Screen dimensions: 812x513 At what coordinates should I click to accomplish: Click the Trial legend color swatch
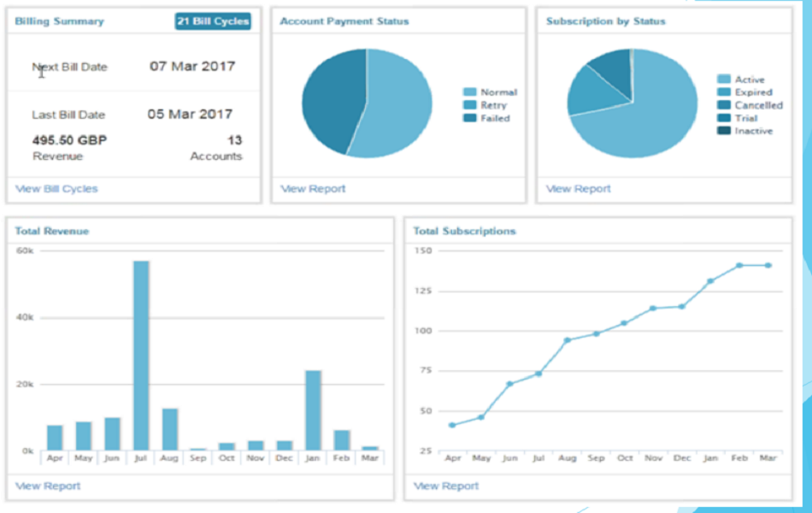(x=724, y=118)
